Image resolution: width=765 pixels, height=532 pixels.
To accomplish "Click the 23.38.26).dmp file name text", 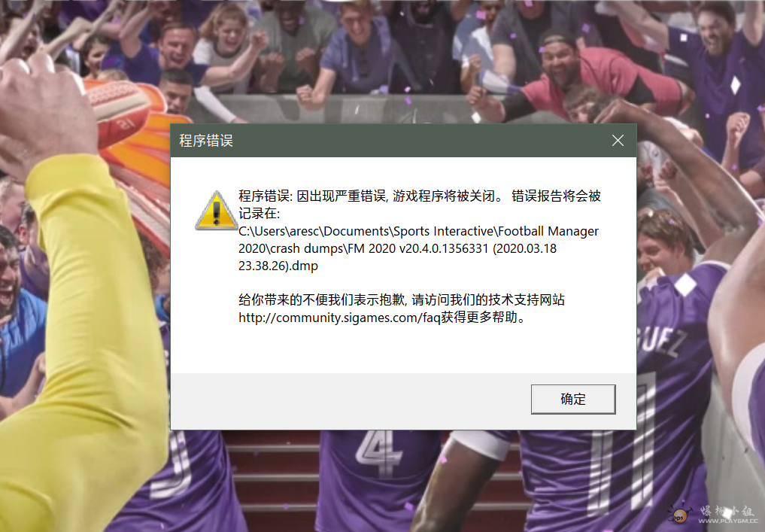I will point(278,266).
